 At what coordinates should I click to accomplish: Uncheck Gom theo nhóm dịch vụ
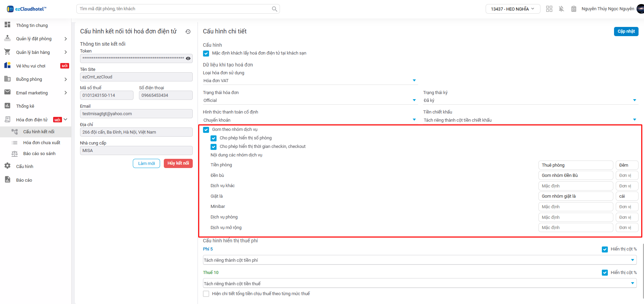tap(206, 130)
